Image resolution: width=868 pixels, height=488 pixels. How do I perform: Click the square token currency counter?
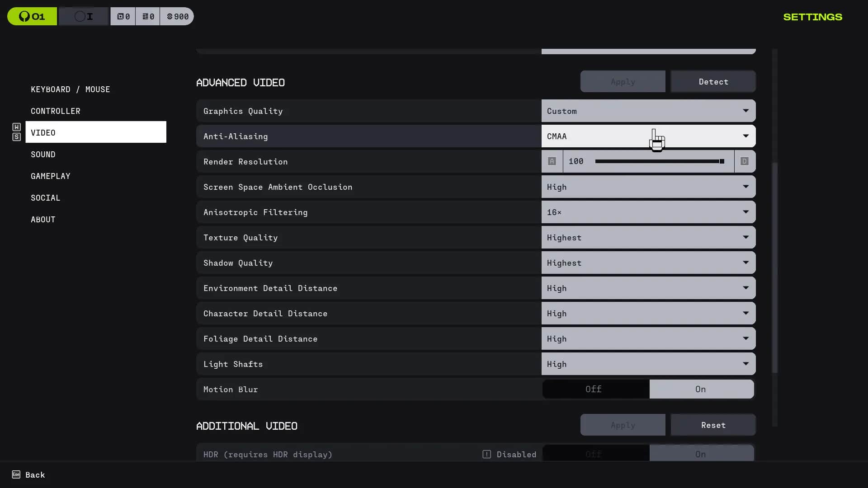[123, 17]
